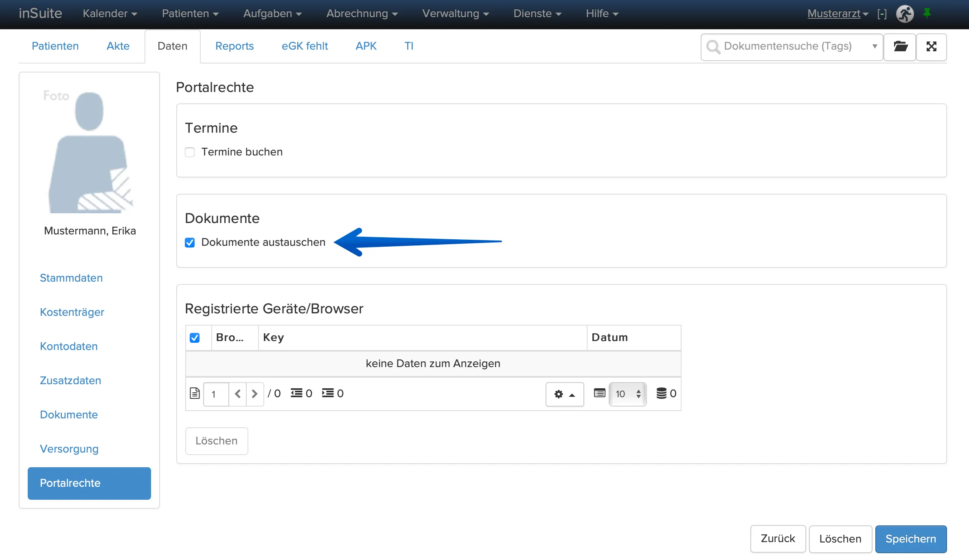The image size is (969, 560).
Task: Click the patient photo placeholder
Action: pos(90,151)
